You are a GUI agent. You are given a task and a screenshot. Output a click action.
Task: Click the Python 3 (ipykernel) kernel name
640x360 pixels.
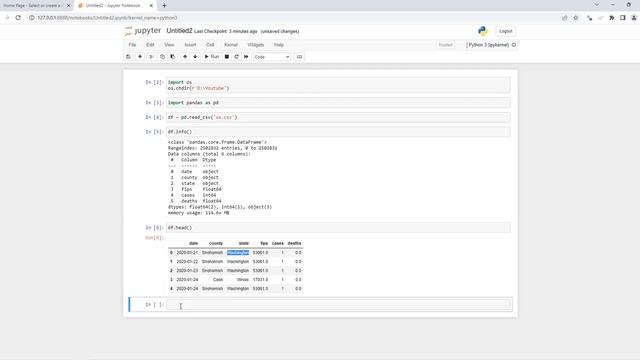[488, 45]
